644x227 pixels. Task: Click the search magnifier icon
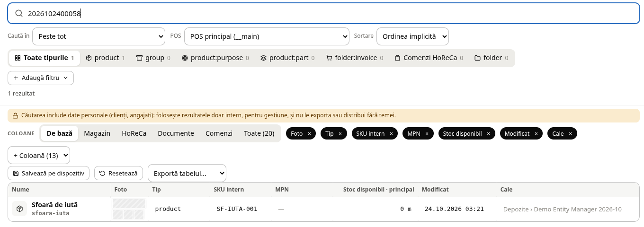(19, 14)
